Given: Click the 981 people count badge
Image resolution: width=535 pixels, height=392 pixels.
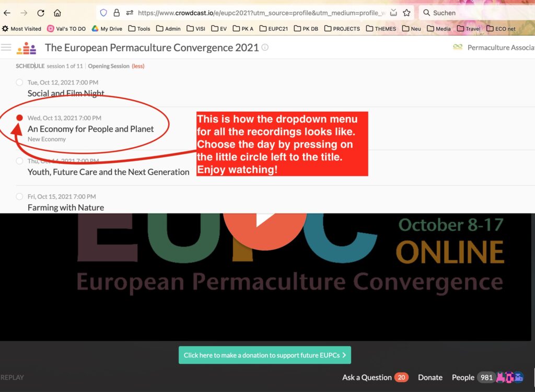Looking at the screenshot, I should 486,377.
